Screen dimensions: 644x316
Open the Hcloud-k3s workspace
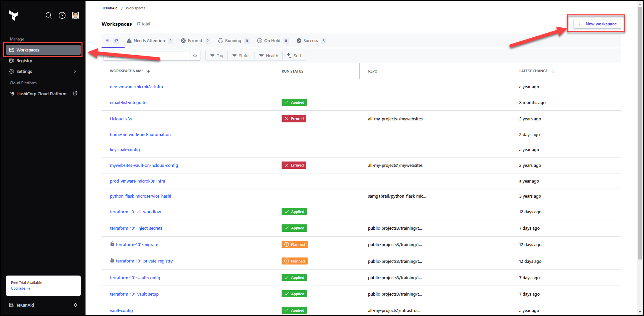(121, 119)
